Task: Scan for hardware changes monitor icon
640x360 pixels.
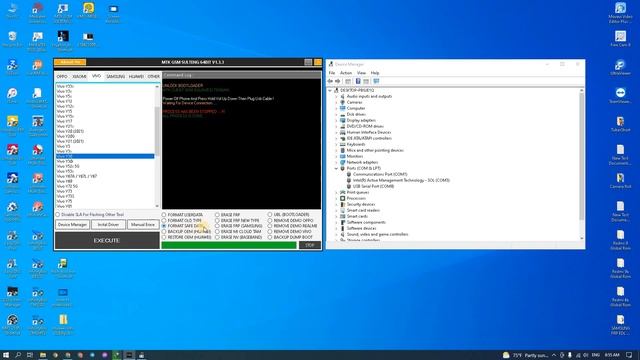Action: [x=376, y=81]
